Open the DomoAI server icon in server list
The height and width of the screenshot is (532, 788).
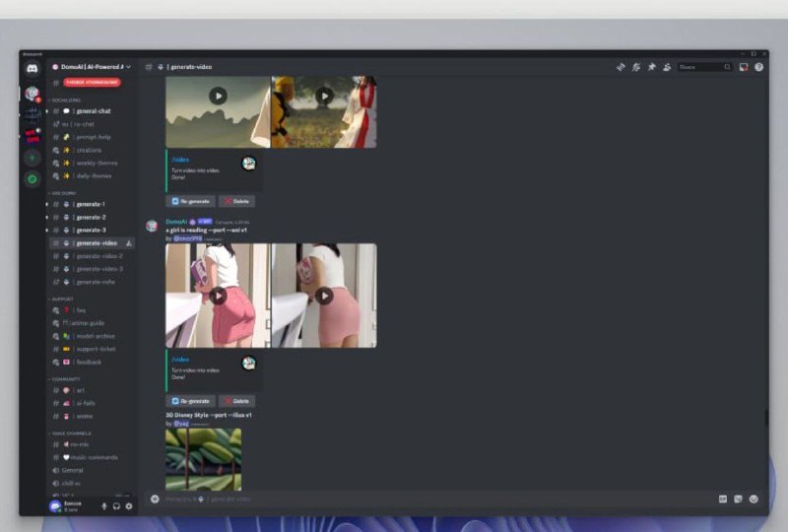tap(33, 93)
